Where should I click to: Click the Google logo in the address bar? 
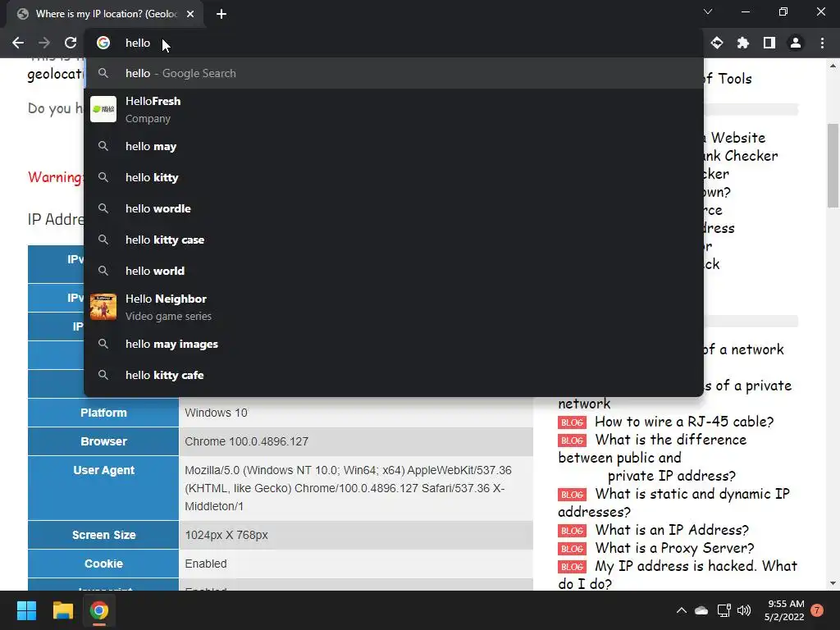click(103, 43)
